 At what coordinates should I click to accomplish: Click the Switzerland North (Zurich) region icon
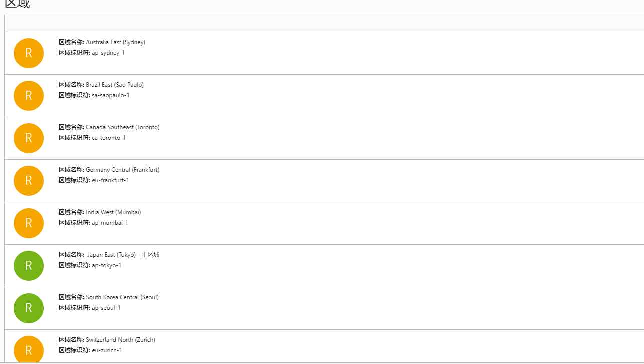point(29,349)
